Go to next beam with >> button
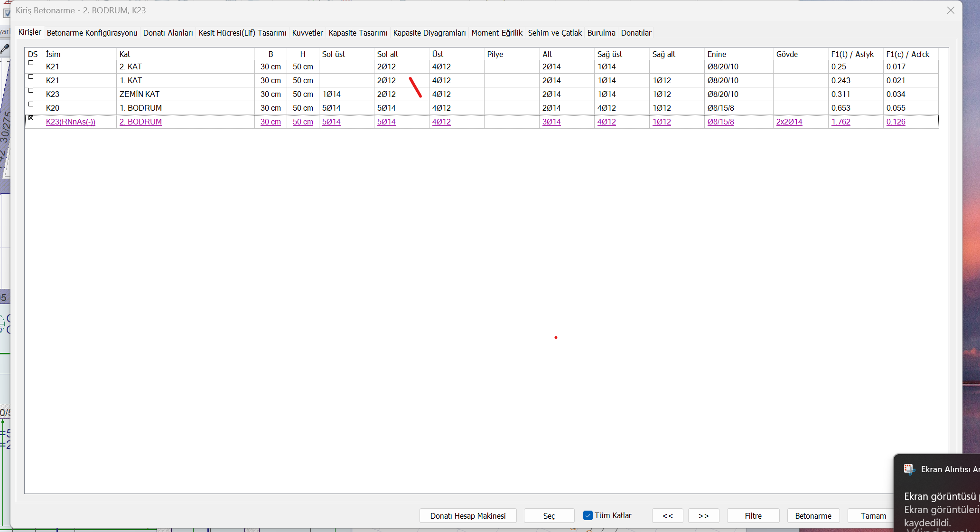 tap(703, 516)
